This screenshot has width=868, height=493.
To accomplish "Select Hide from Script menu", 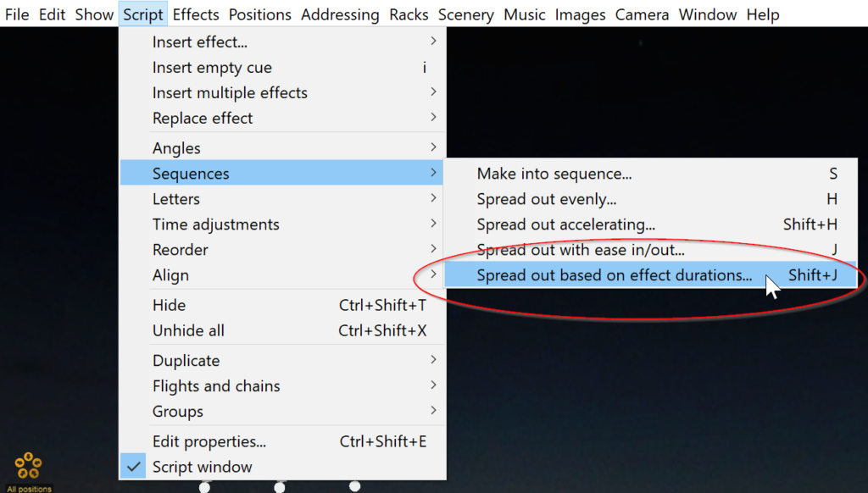I will point(169,305).
